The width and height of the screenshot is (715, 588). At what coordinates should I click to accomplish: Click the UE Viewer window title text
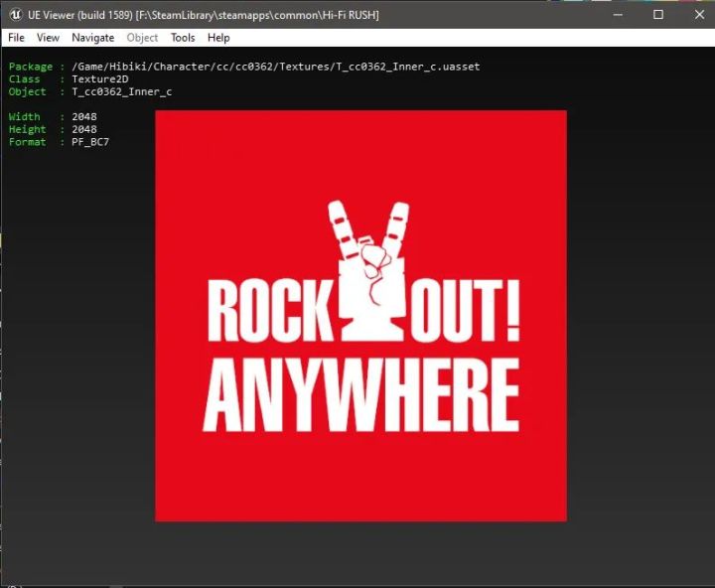point(204,15)
